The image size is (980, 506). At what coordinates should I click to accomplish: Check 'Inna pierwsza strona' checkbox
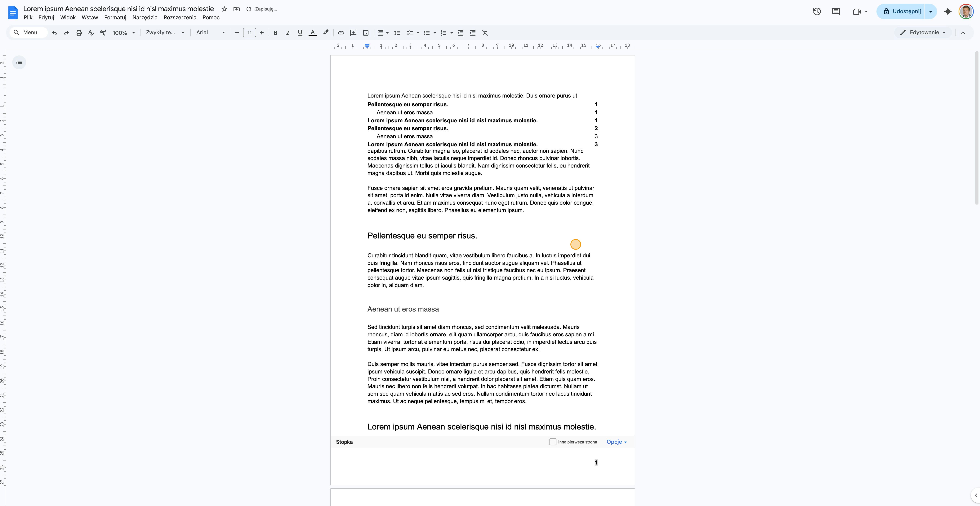tap(553, 442)
